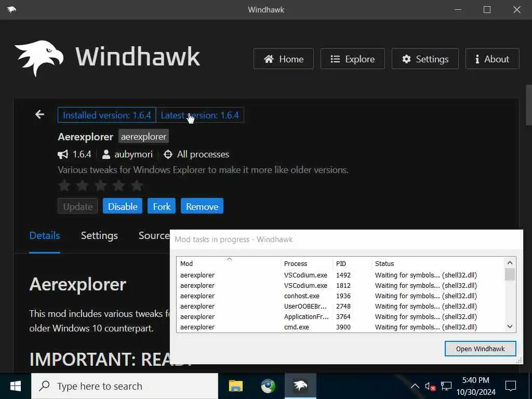Image resolution: width=532 pixels, height=399 pixels.
Task: Open File Explorer from the taskbar
Action: pyautogui.click(x=235, y=386)
